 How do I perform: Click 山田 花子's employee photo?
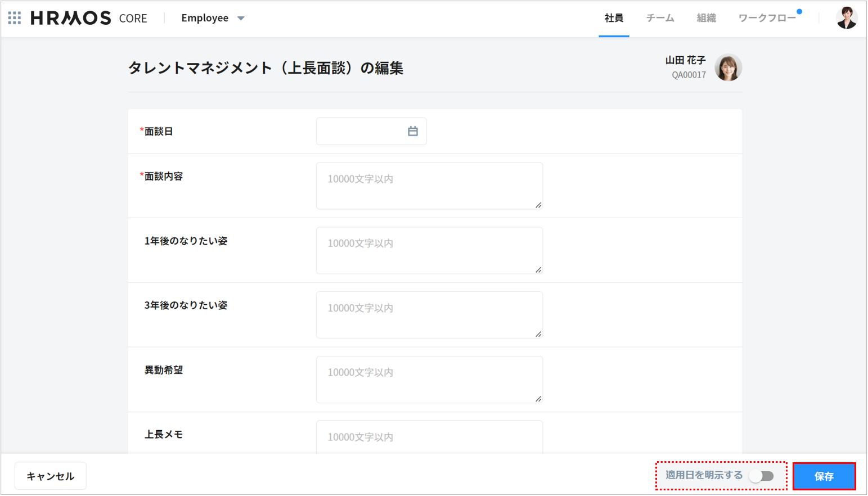727,67
